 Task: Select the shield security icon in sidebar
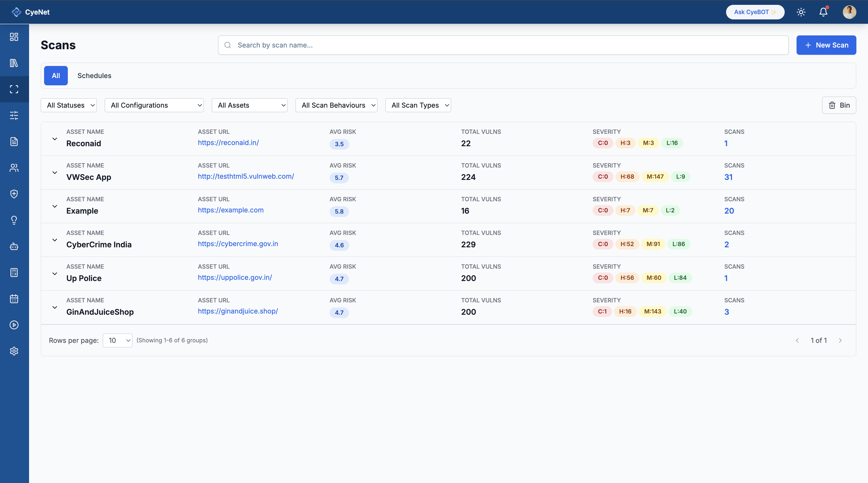coord(14,193)
